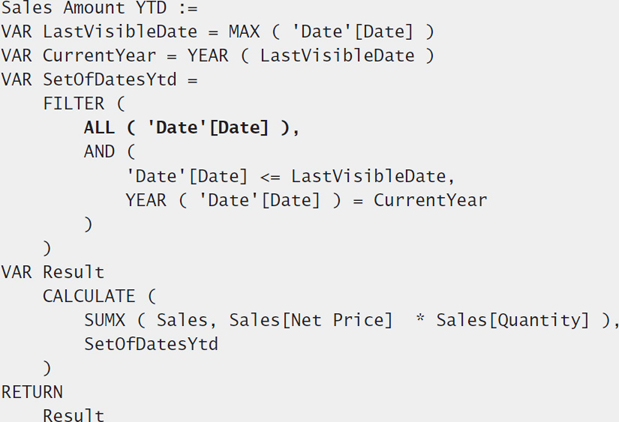Click SetOfDatesYtd inside the CALCULATE call
The height and width of the screenshot is (422, 619).
[151, 345]
